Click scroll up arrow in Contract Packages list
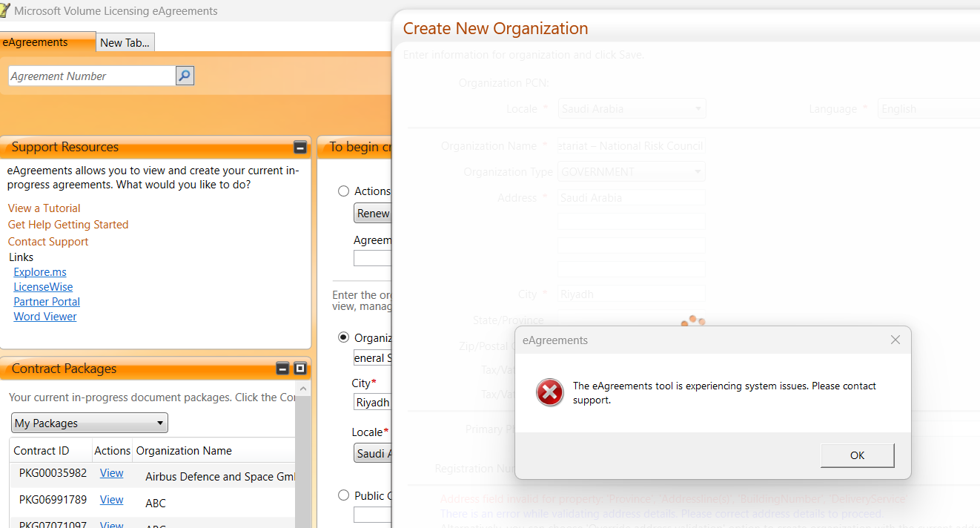Image resolution: width=980 pixels, height=528 pixels. point(302,389)
